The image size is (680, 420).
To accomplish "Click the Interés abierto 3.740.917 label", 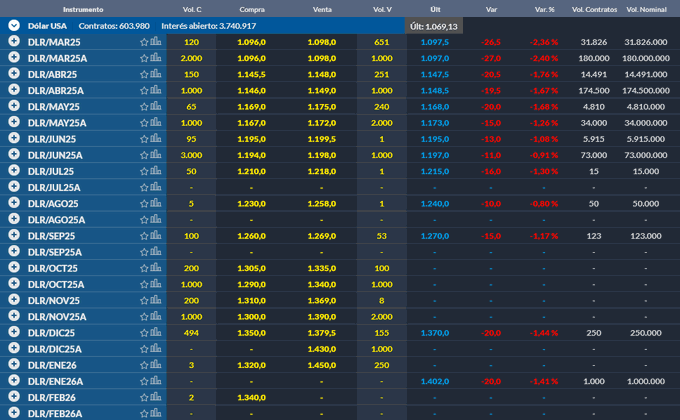I will (x=209, y=26).
